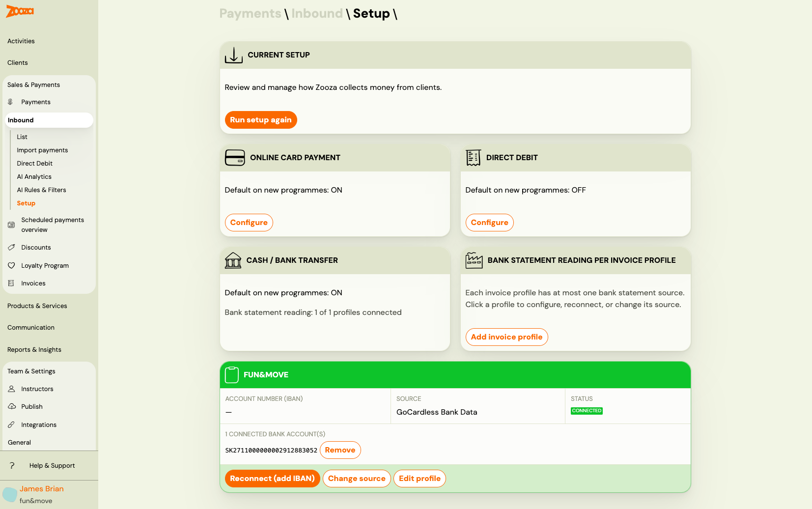Click Reconnect (add IBAN) for FUN&MOVE
812x509 pixels.
click(273, 478)
